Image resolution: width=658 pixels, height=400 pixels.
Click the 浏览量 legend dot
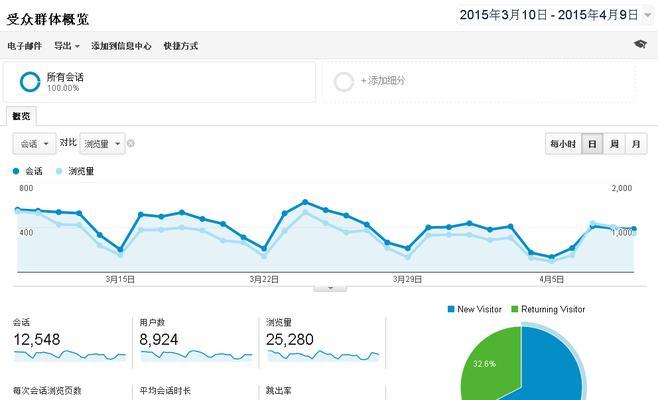[59, 171]
